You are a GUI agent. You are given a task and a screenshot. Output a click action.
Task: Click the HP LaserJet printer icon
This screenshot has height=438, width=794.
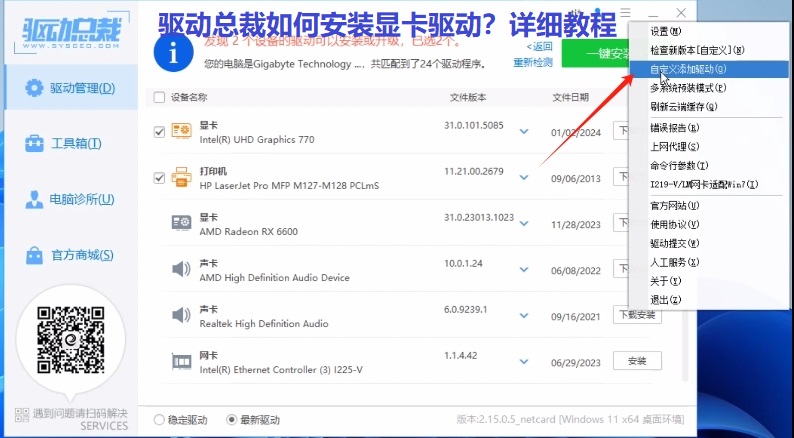point(181,177)
